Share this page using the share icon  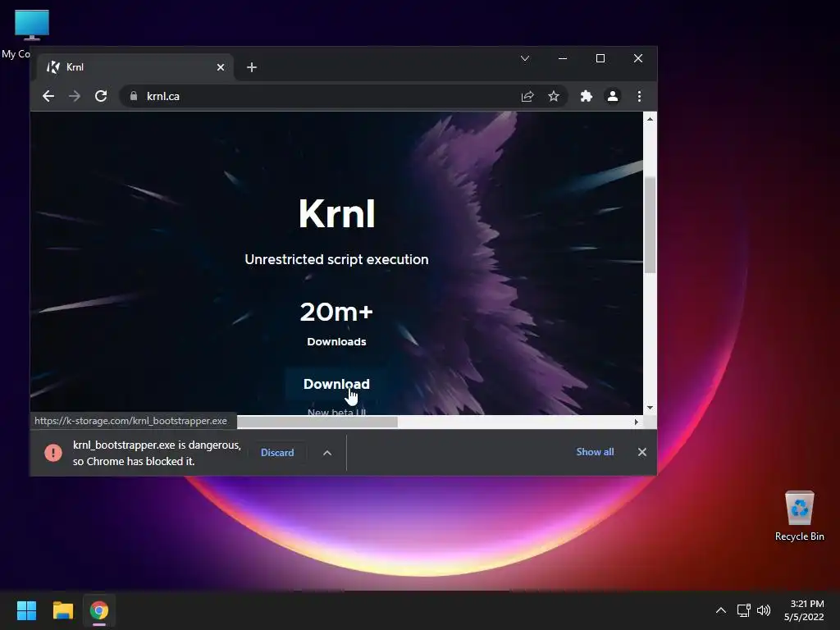[x=527, y=97]
